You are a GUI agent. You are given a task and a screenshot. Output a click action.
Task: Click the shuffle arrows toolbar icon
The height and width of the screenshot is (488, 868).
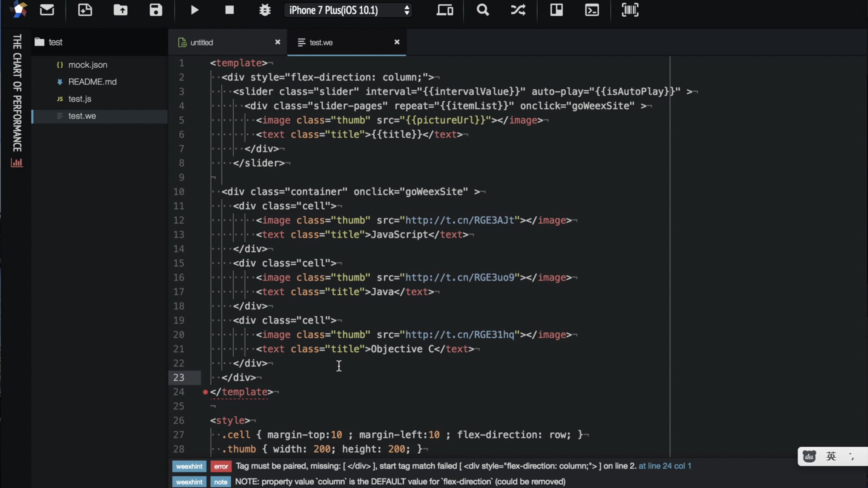pyautogui.click(x=518, y=10)
